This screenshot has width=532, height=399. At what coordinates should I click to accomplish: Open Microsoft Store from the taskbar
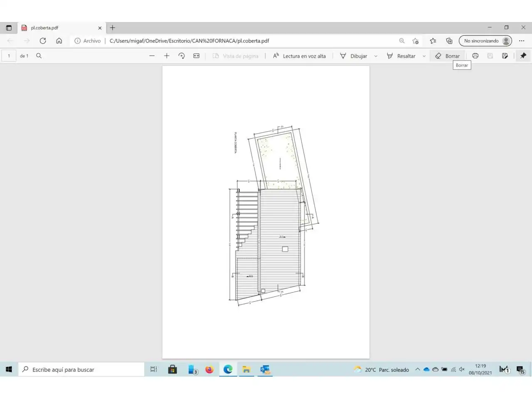click(x=172, y=369)
